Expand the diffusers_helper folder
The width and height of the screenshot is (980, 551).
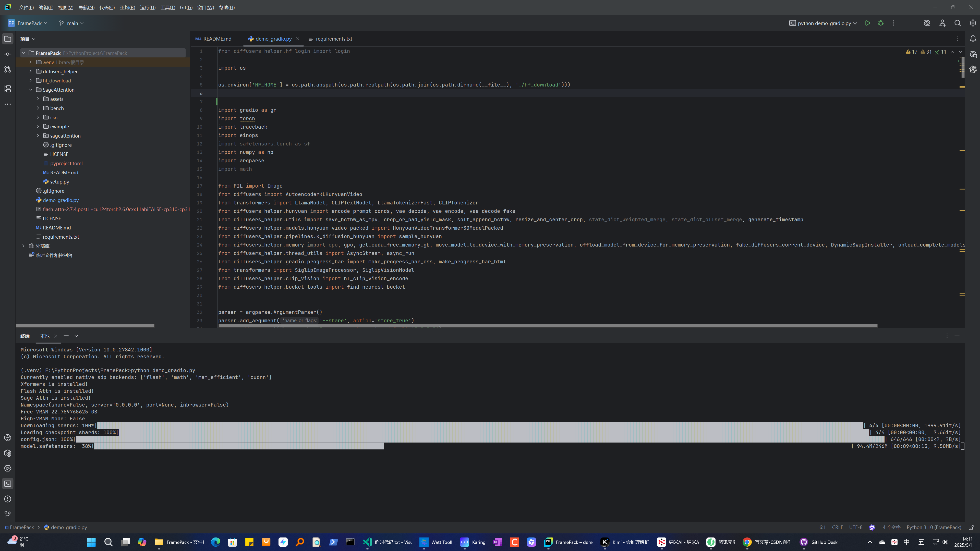(x=31, y=71)
